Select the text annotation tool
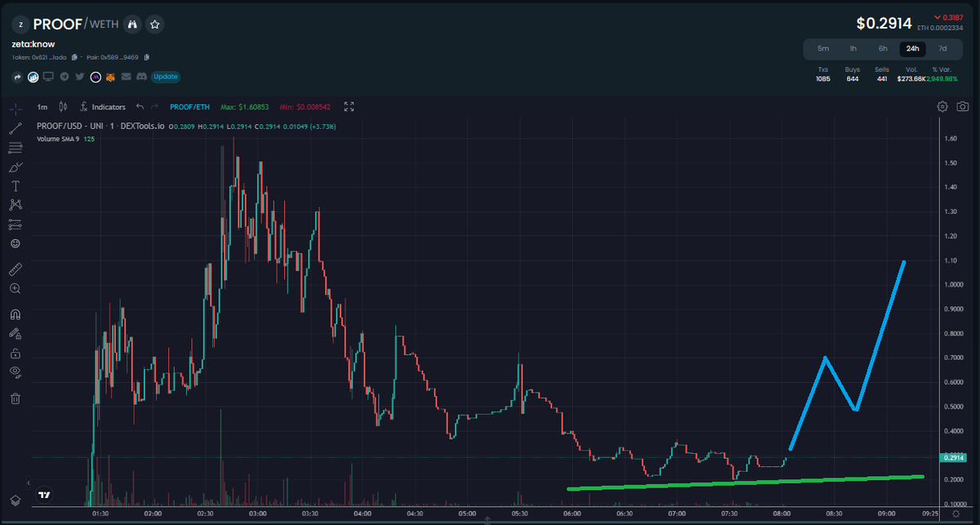This screenshot has width=980, height=525. 16,186
